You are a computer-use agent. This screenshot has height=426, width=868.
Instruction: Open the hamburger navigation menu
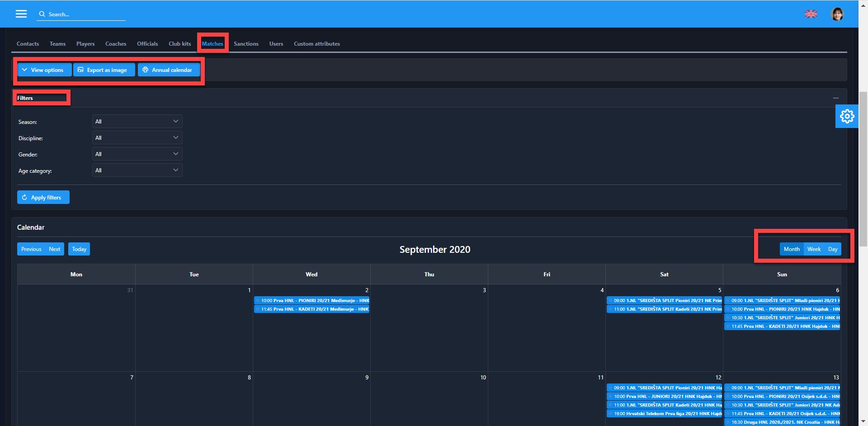point(21,14)
